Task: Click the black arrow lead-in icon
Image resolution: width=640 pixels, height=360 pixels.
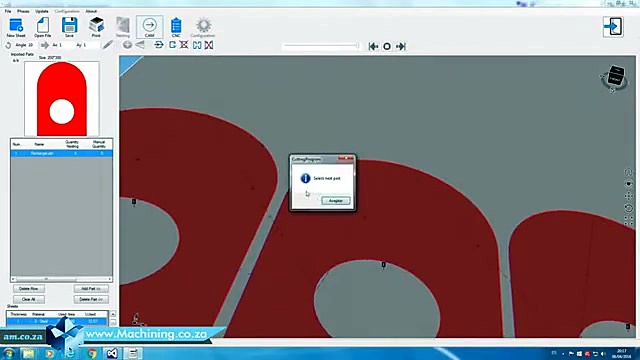Action: [159, 45]
